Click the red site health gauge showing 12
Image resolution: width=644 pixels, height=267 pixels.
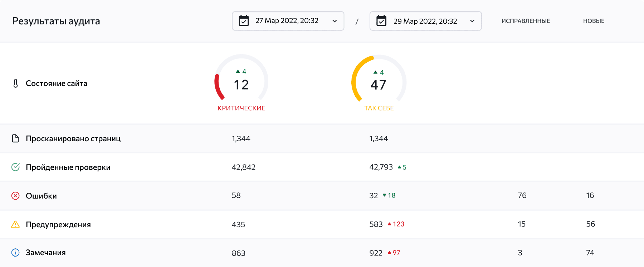tap(241, 78)
